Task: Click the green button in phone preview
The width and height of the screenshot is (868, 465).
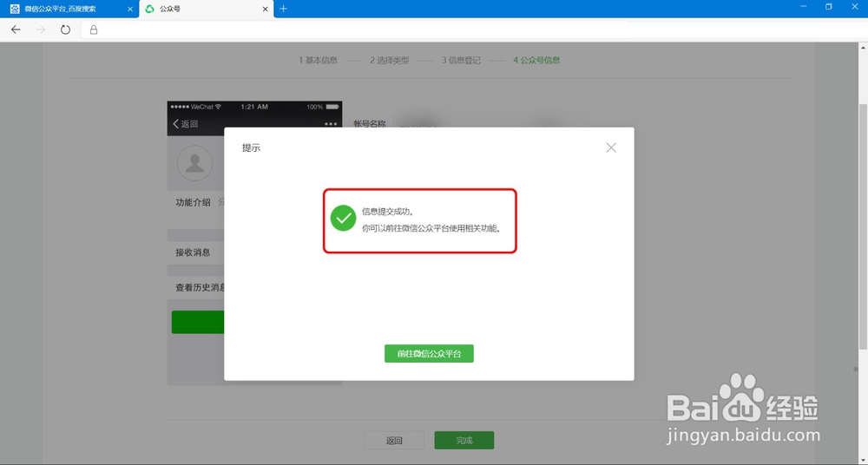Action: pos(198,322)
